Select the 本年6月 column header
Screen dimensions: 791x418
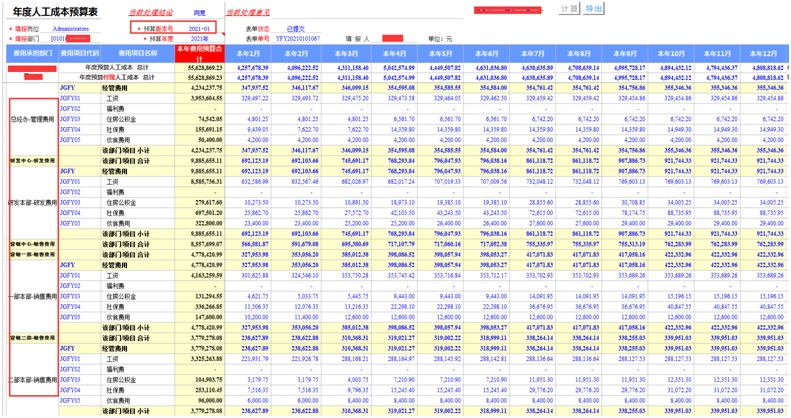click(x=486, y=53)
